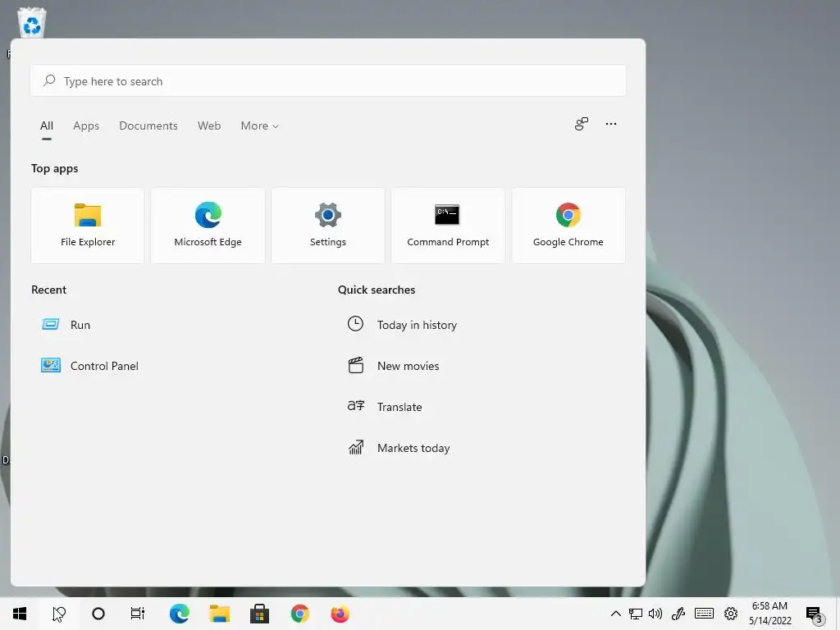Open the Windows Start menu

pyautogui.click(x=20, y=614)
